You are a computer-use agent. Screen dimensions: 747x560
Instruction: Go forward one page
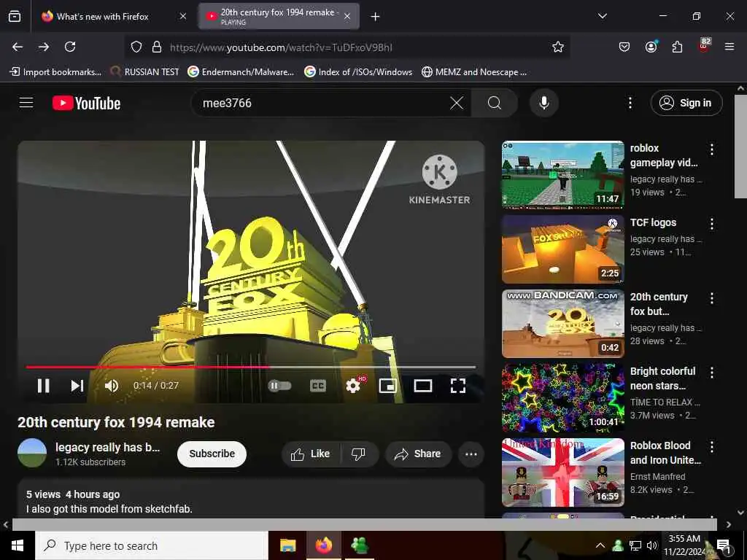(x=43, y=47)
